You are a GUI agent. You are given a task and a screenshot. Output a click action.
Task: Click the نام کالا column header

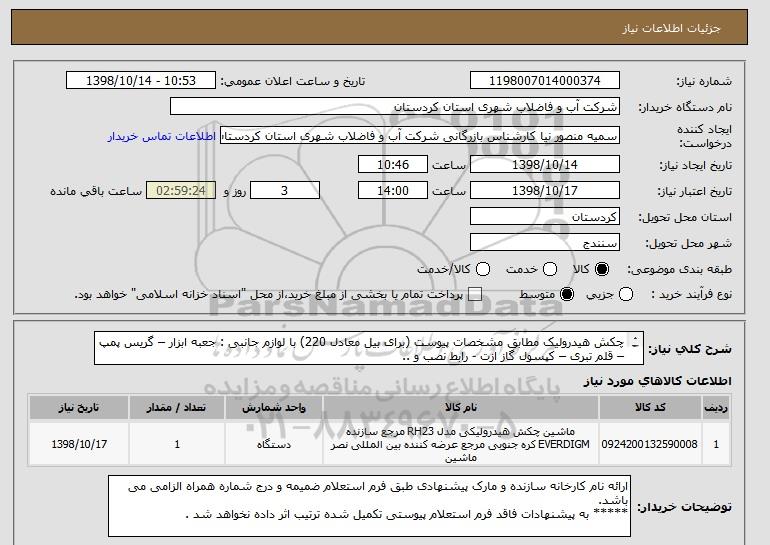[461, 408]
